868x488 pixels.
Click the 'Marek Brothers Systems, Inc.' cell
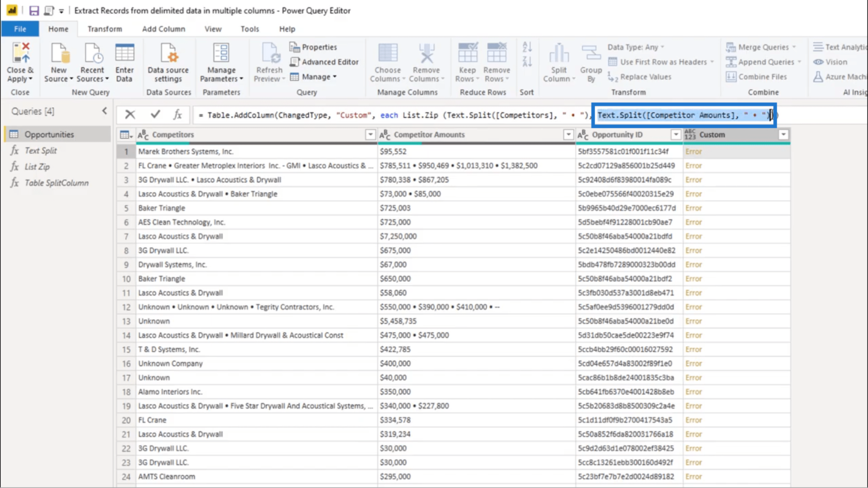tap(256, 151)
